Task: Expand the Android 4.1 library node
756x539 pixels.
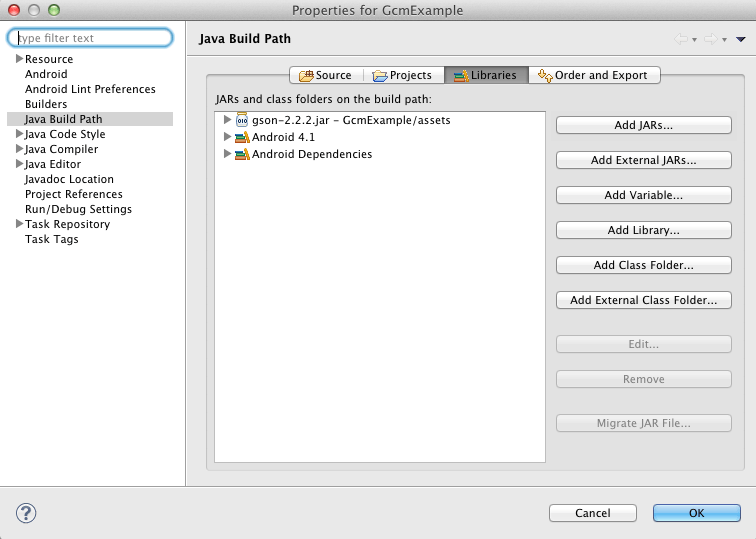Action: [x=227, y=137]
